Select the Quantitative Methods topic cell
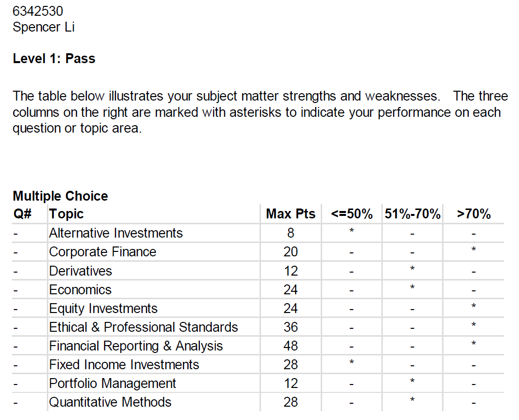The width and height of the screenshot is (519, 420). click(x=110, y=402)
